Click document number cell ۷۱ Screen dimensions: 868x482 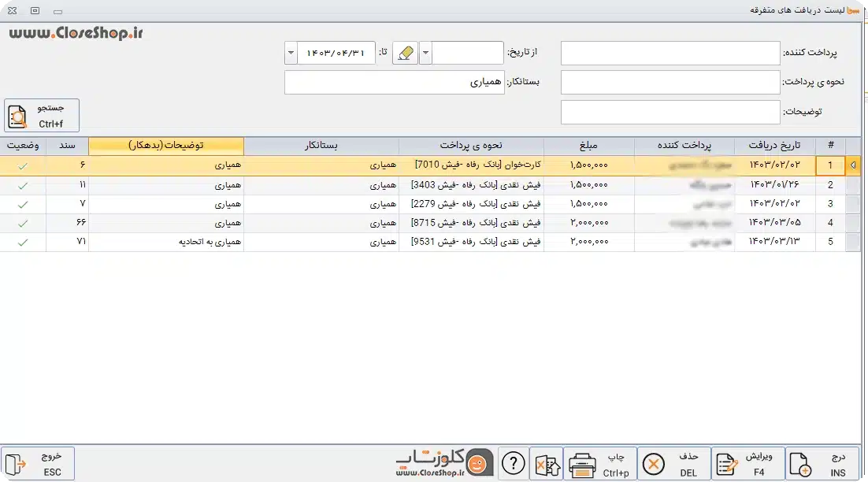pyautogui.click(x=67, y=241)
